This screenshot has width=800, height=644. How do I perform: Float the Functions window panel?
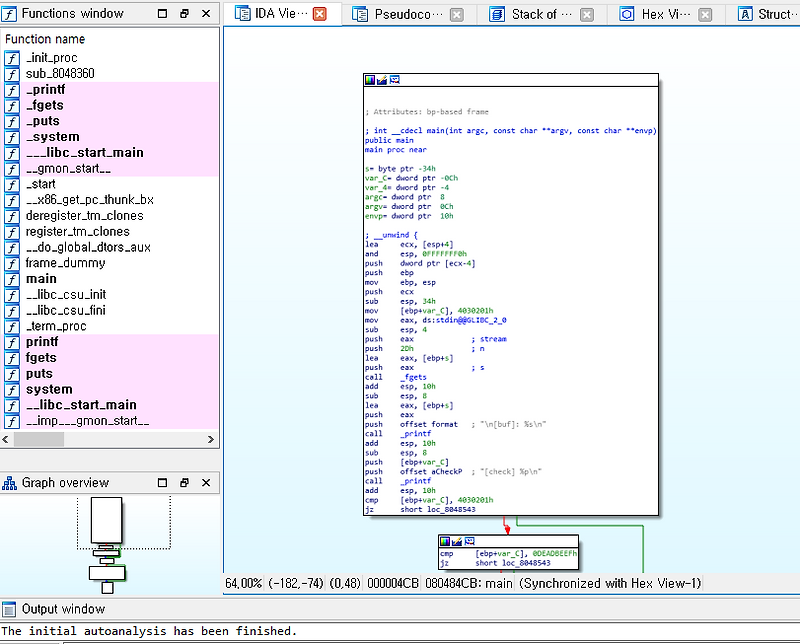[x=184, y=14]
